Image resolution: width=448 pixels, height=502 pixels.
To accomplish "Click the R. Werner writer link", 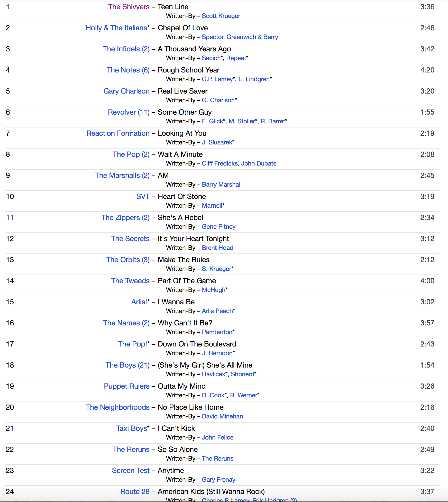I will pos(243,395).
